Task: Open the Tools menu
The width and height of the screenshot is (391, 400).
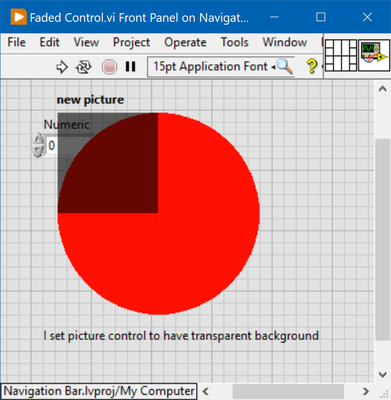Action: pos(235,42)
